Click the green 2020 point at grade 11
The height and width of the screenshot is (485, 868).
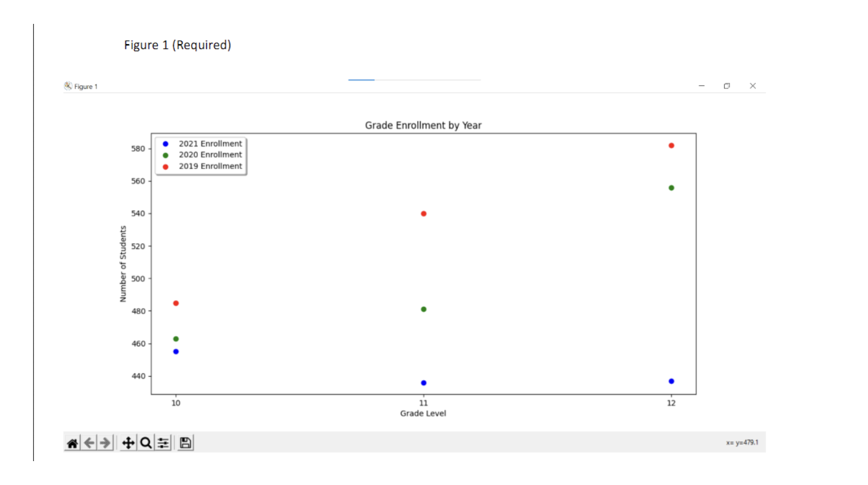point(424,309)
